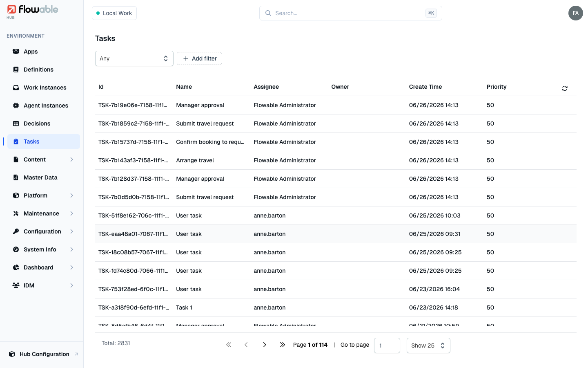The height and width of the screenshot is (368, 588).
Task: Click the Platform cube icon
Action: (16, 195)
